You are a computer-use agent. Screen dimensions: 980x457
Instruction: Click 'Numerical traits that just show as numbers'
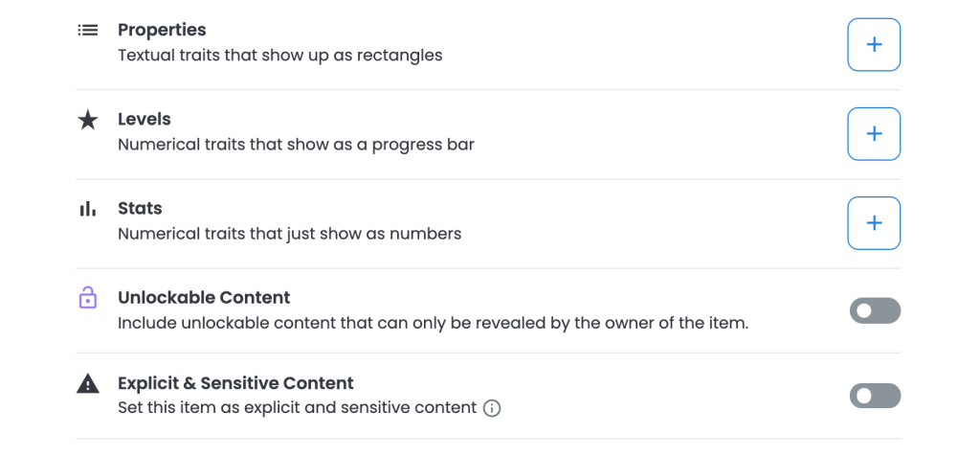290,234
